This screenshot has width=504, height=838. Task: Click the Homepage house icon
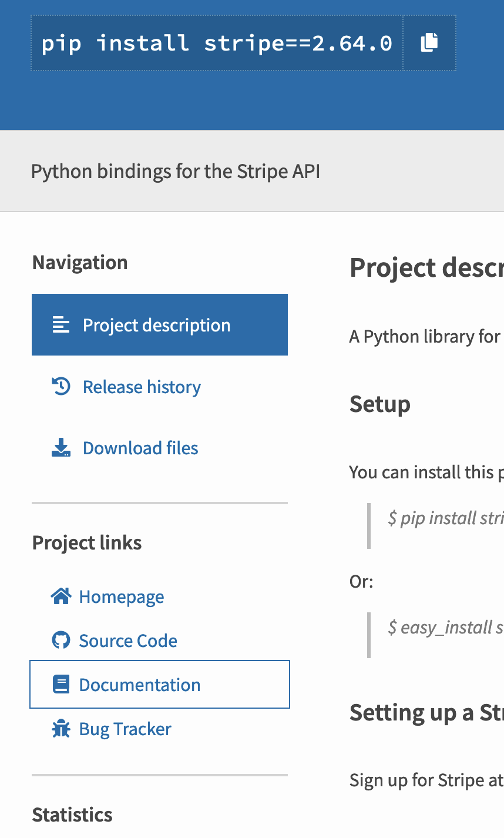point(61,596)
